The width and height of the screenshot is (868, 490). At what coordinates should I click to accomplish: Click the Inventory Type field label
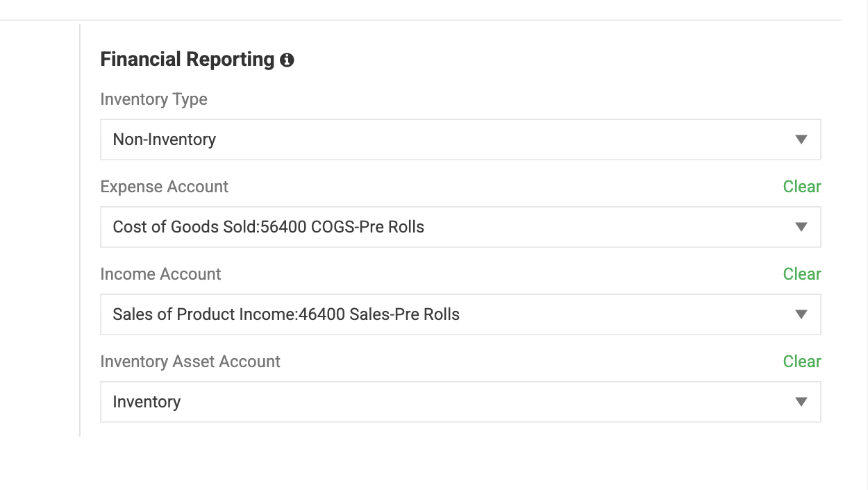pos(153,99)
